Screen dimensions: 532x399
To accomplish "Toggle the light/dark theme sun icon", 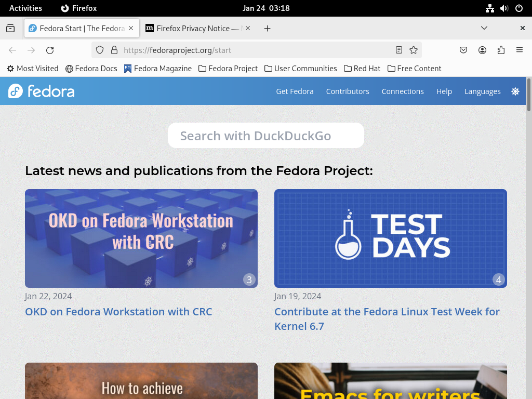I will [x=515, y=91].
